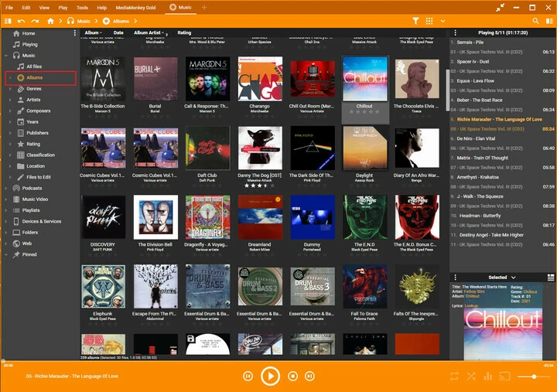557x392 pixels.
Task: Click the Music Video sidebar icon
Action: [x=16, y=199]
